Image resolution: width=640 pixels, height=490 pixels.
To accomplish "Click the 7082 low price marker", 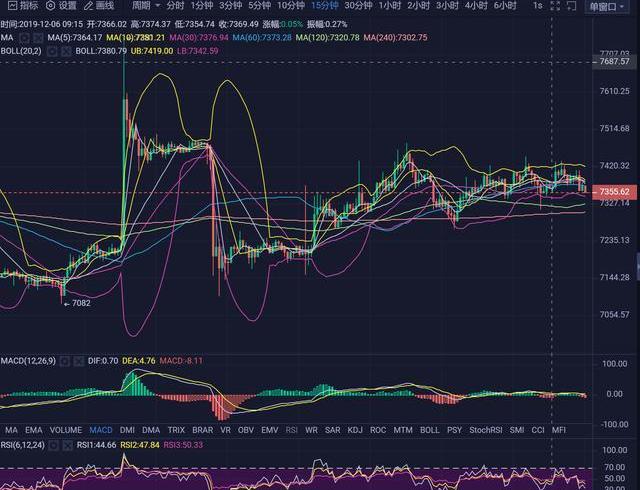I will 77,303.
